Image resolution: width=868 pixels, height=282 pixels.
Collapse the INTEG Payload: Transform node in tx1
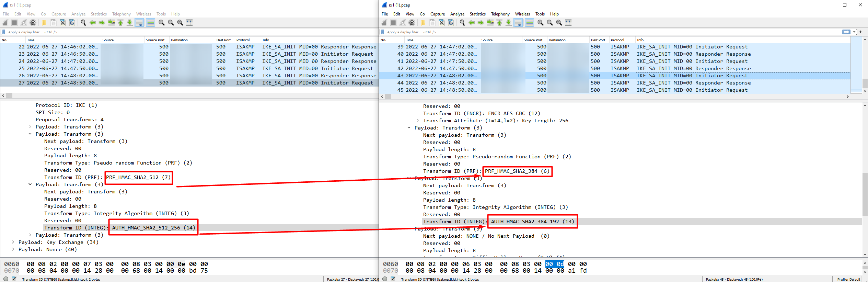pos(30,184)
